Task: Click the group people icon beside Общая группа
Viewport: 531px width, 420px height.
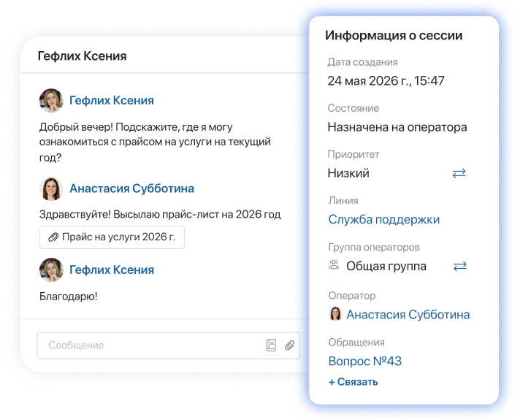Action: coord(334,265)
